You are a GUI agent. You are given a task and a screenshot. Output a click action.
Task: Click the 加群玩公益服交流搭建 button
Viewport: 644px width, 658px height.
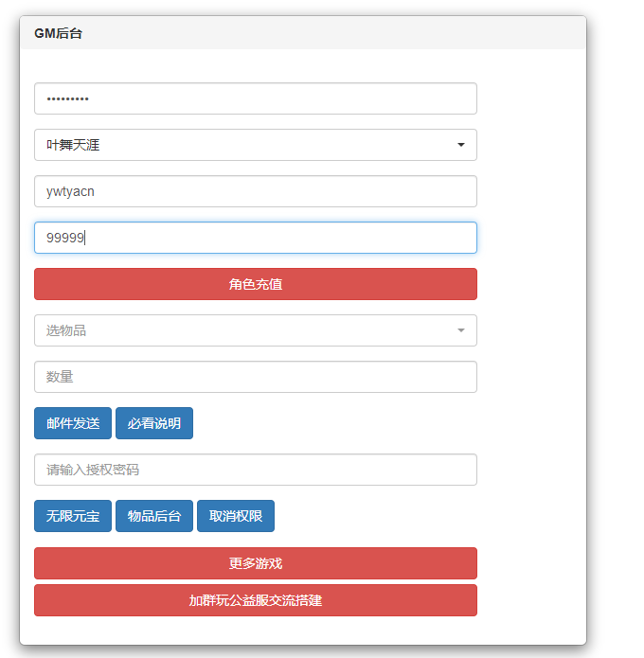click(x=256, y=600)
